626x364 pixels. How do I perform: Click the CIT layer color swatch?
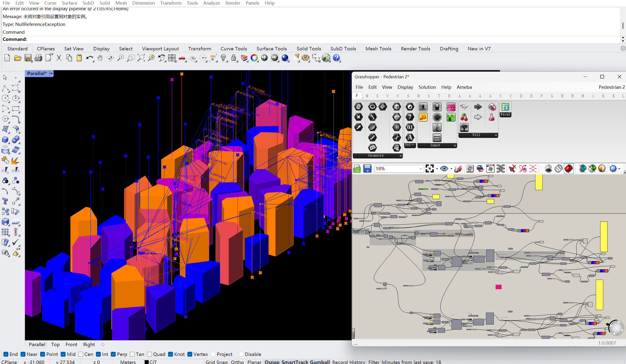(x=147, y=362)
